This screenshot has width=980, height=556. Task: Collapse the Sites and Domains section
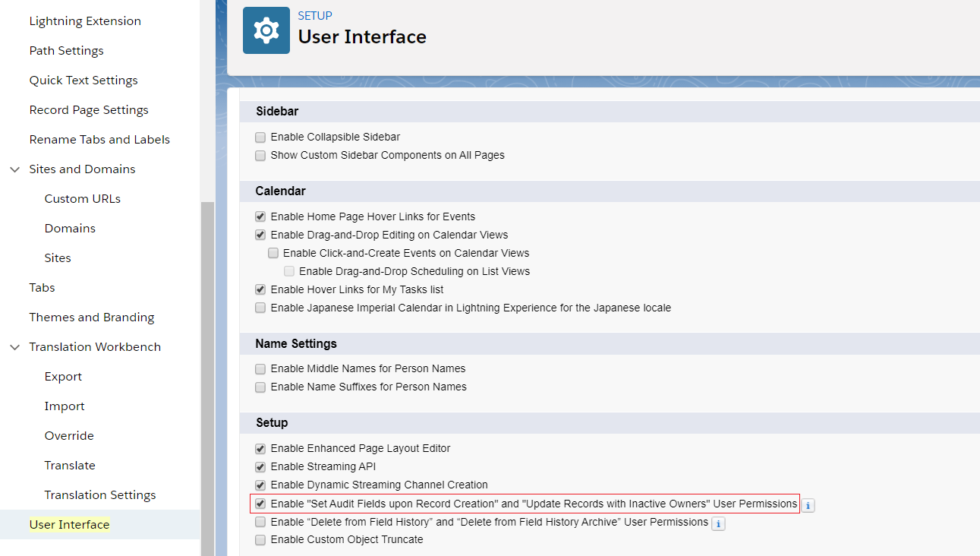tap(14, 169)
